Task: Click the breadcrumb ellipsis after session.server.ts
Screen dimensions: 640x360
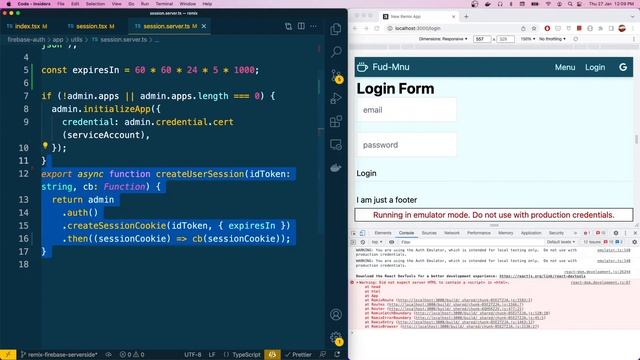Action: click(x=157, y=40)
